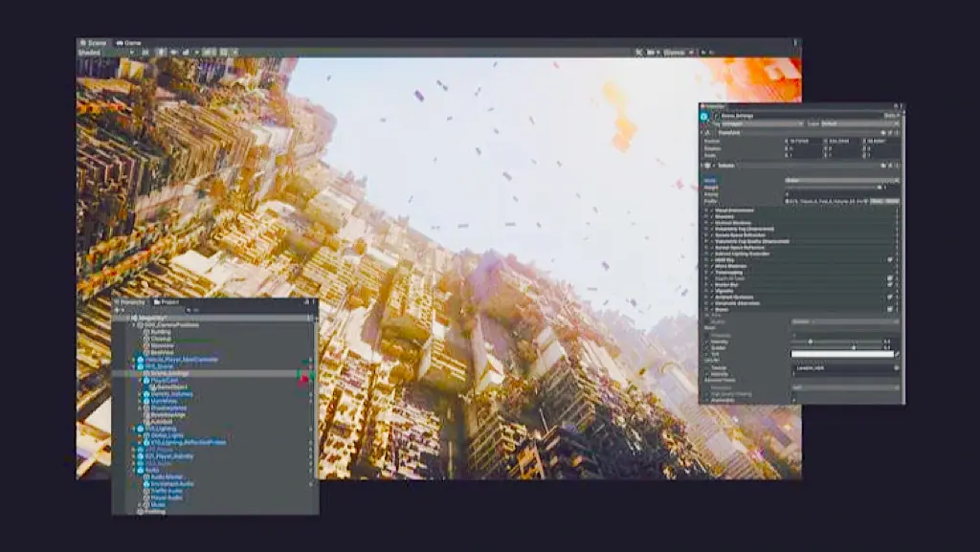Open the Shaded draw mode dropdown
The image size is (980, 552).
(x=105, y=53)
